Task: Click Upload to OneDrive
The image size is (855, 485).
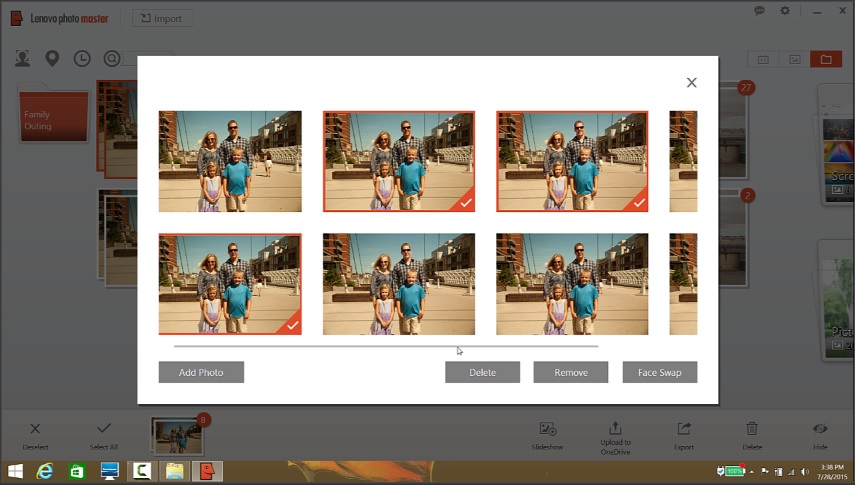Action: coord(615,438)
